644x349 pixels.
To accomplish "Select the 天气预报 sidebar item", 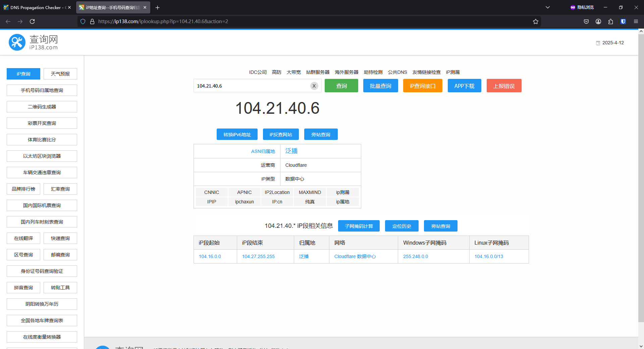I will [60, 74].
